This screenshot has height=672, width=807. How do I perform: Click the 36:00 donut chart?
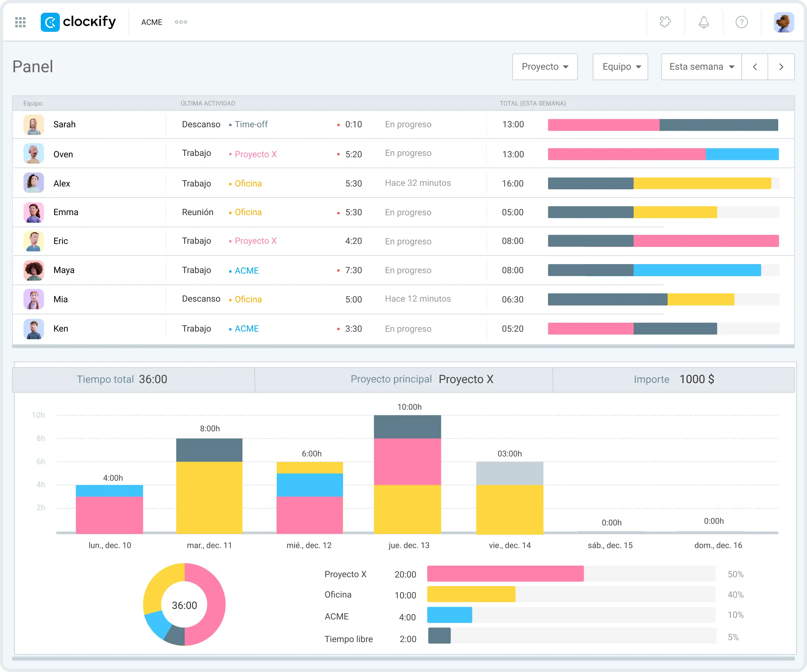tap(185, 604)
